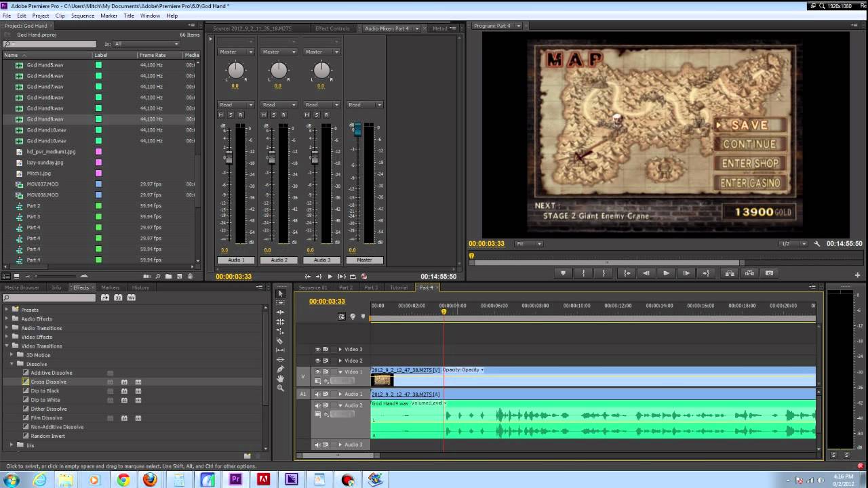
Task: Mute the Audio 1 track speaker
Action: [317, 394]
